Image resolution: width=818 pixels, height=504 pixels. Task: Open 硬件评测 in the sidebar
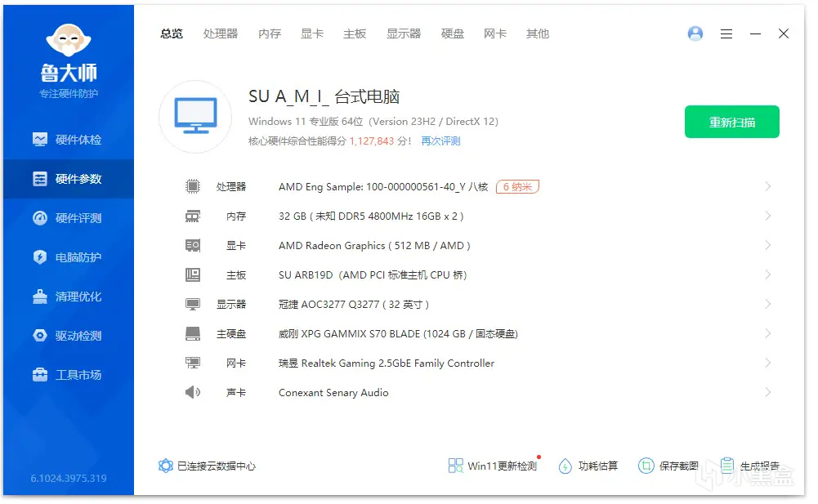(x=67, y=218)
